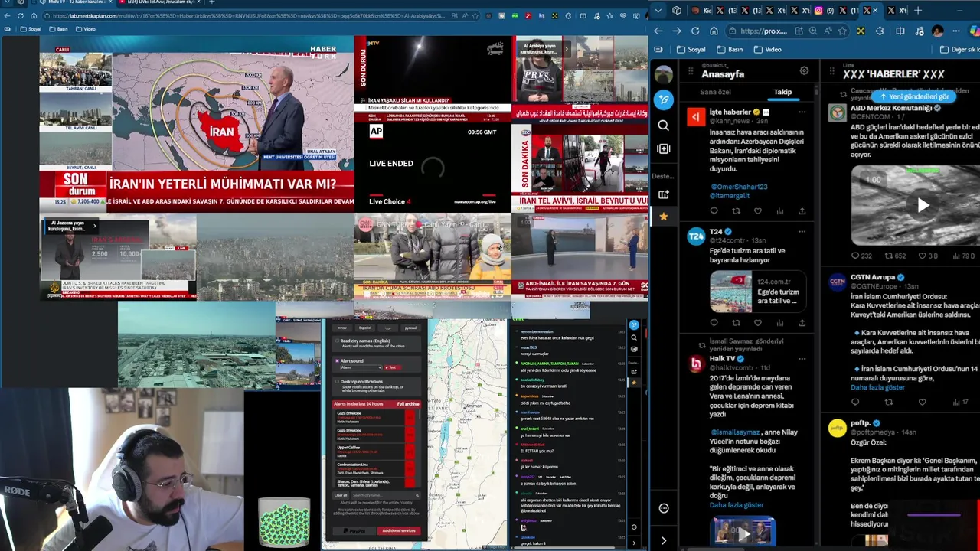Image resolution: width=980 pixels, height=551 pixels.
Task: View analytics of İşte haberler post
Action: tap(779, 211)
